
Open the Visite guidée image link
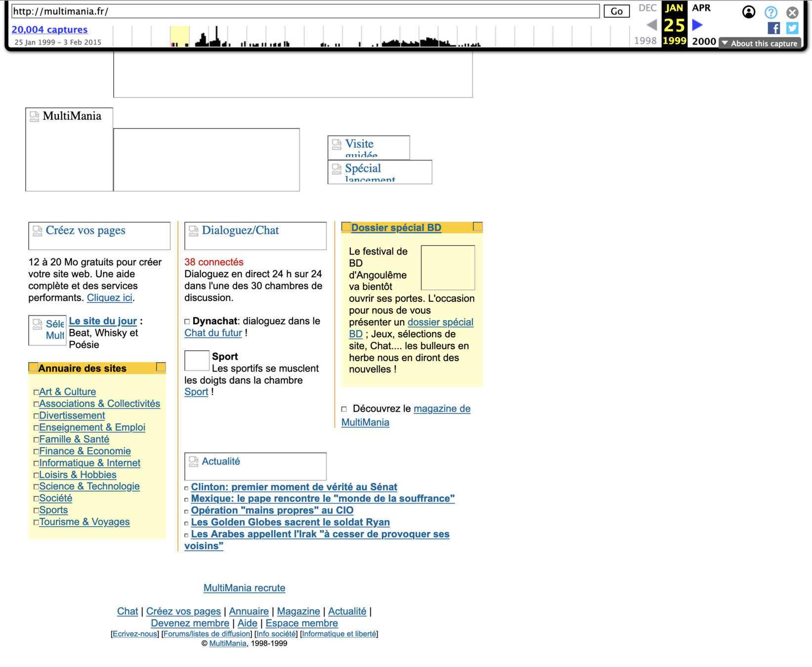point(369,148)
